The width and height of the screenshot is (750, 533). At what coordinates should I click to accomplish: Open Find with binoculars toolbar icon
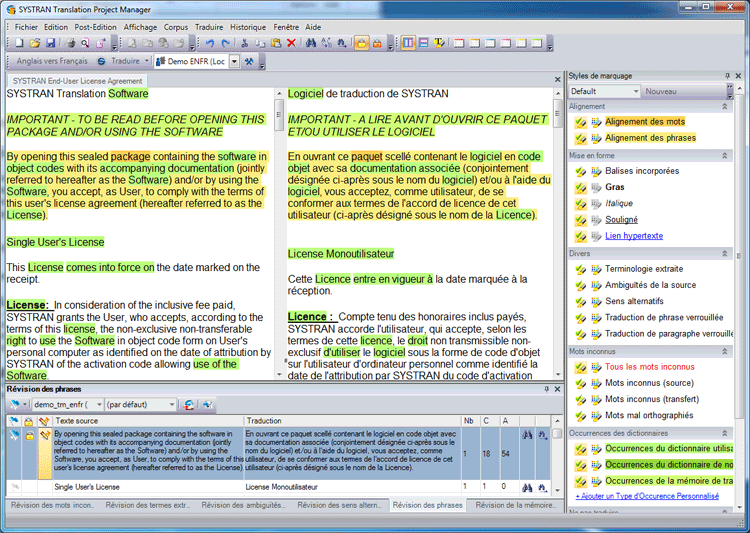(x=311, y=44)
